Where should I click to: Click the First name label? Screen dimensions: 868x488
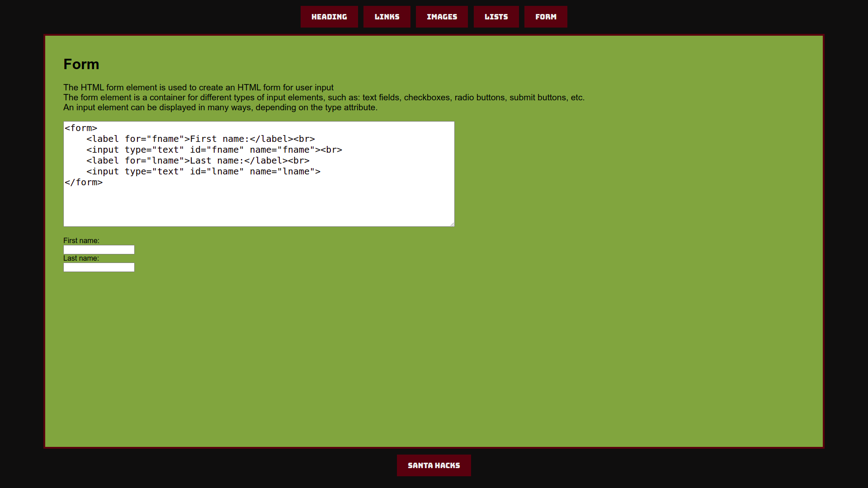tap(81, 241)
